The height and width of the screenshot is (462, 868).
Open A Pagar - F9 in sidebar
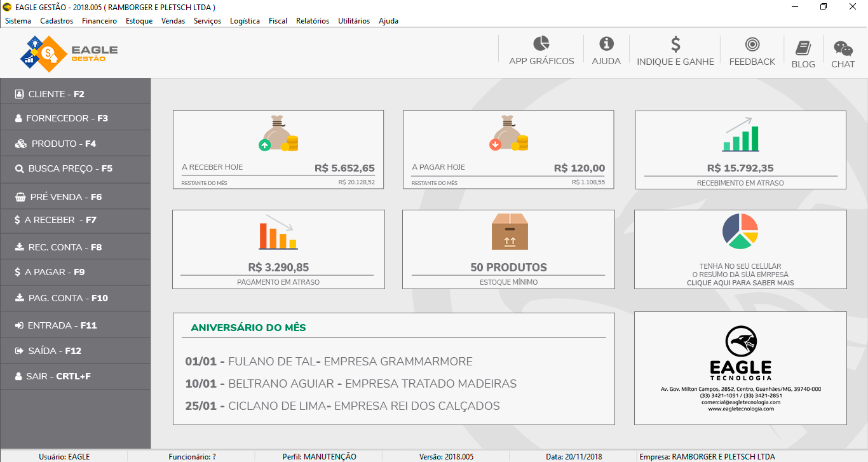75,272
